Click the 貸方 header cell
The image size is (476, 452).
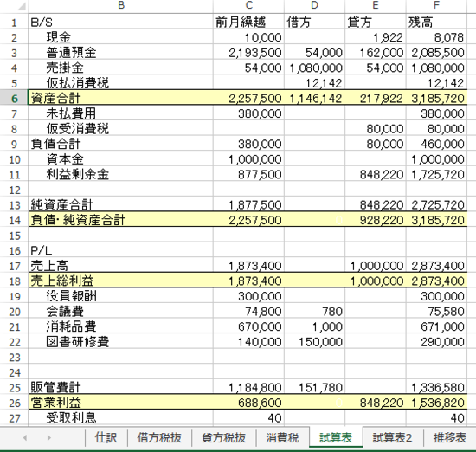376,22
